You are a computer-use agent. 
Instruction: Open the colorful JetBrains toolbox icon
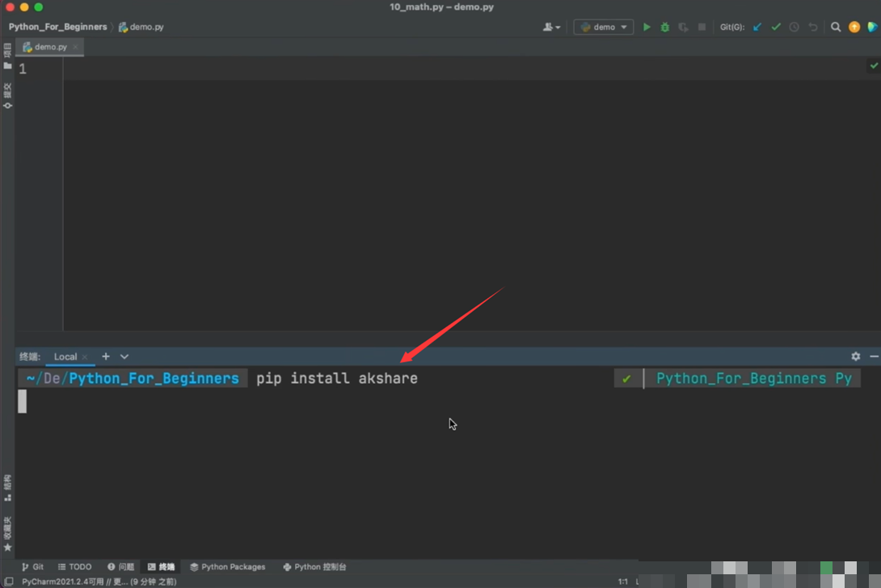[x=873, y=27]
